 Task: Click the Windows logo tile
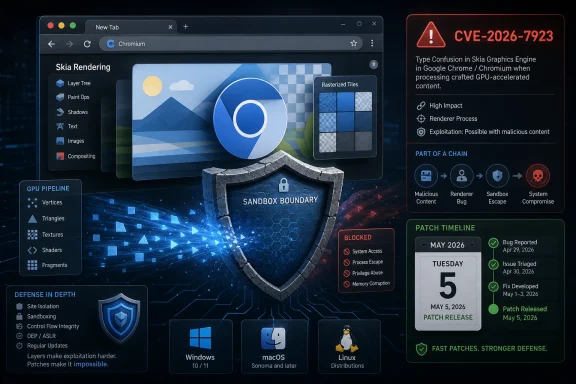[x=201, y=347]
